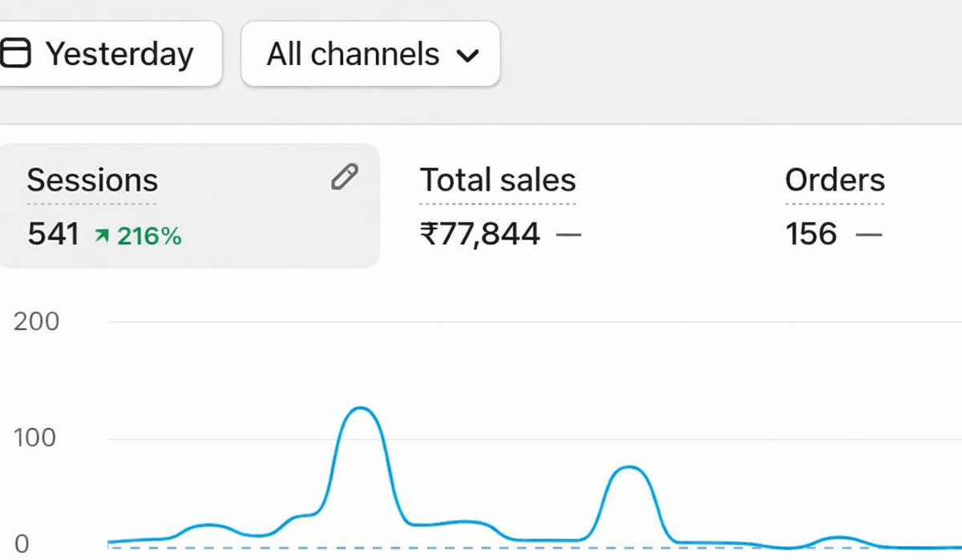Viewport: 962px width, 560px height.
Task: Click the tallest peak on the sessions chart
Action: coord(362,409)
